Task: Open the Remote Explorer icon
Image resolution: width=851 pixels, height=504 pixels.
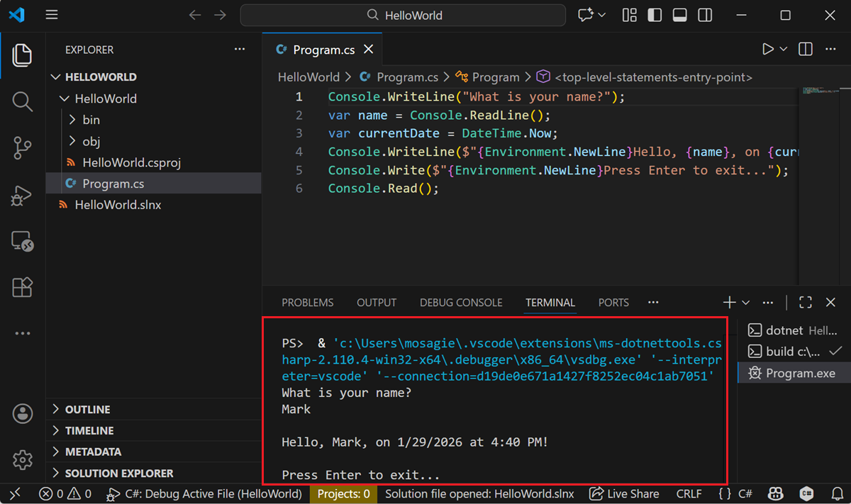Action: (x=22, y=241)
